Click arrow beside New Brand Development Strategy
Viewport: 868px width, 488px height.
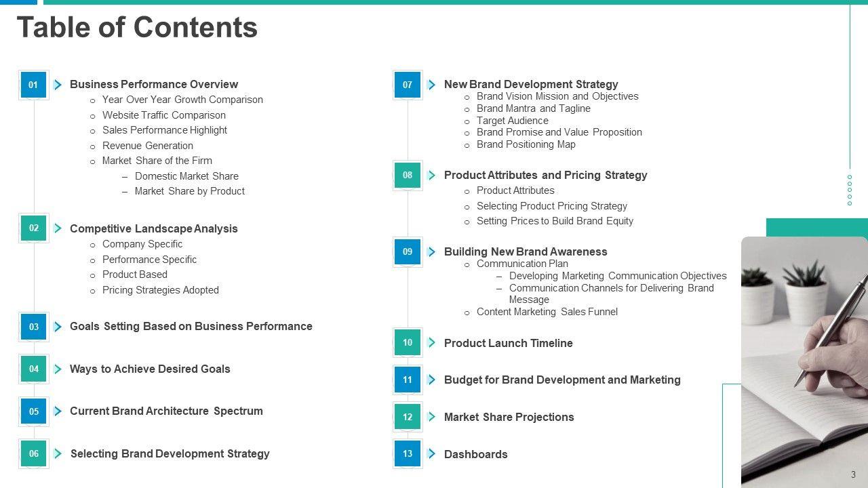point(432,85)
